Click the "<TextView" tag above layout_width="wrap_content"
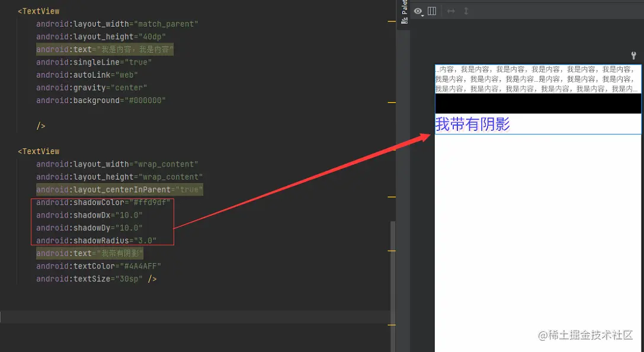644x352 pixels. click(x=39, y=151)
